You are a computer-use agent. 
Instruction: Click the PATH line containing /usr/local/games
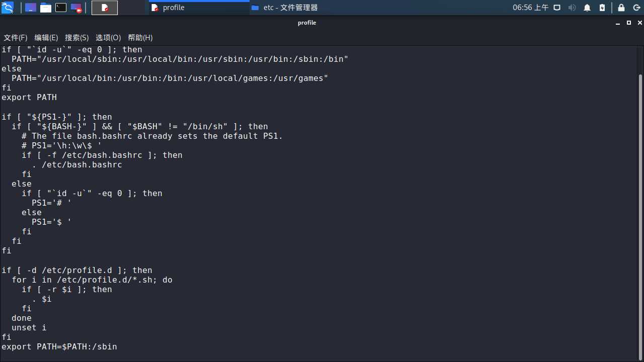click(x=170, y=78)
